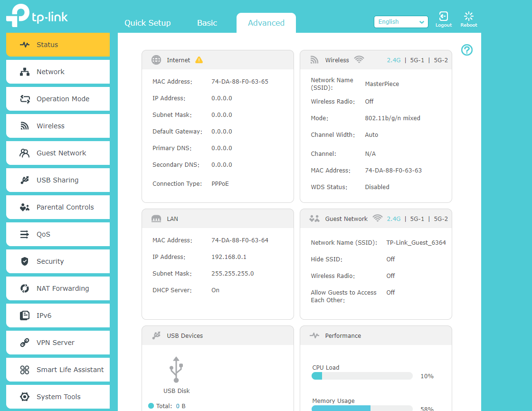532x411 pixels.
Task: Click the Wireless MAC address 74-DA-88-F0-63-63
Action: pyautogui.click(x=393, y=171)
